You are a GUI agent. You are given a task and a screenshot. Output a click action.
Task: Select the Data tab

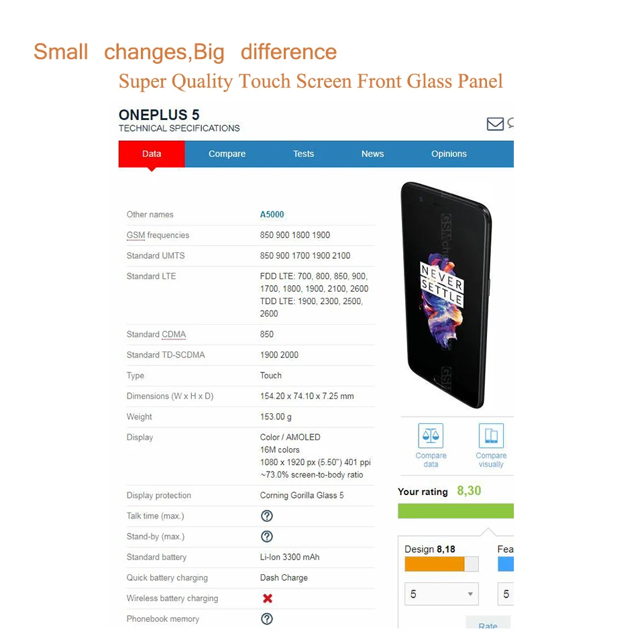point(152,154)
